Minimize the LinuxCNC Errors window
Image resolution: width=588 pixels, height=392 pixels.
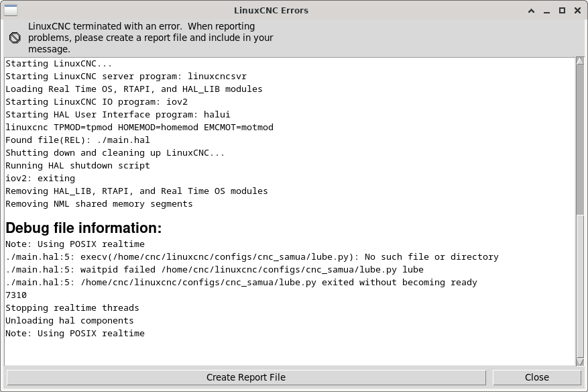pyautogui.click(x=546, y=11)
